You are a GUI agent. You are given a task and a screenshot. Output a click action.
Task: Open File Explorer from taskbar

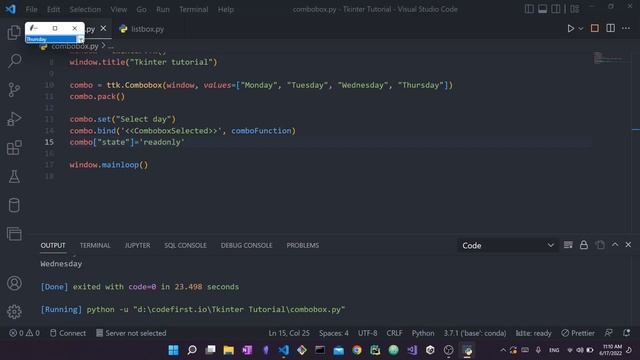(x=229, y=350)
